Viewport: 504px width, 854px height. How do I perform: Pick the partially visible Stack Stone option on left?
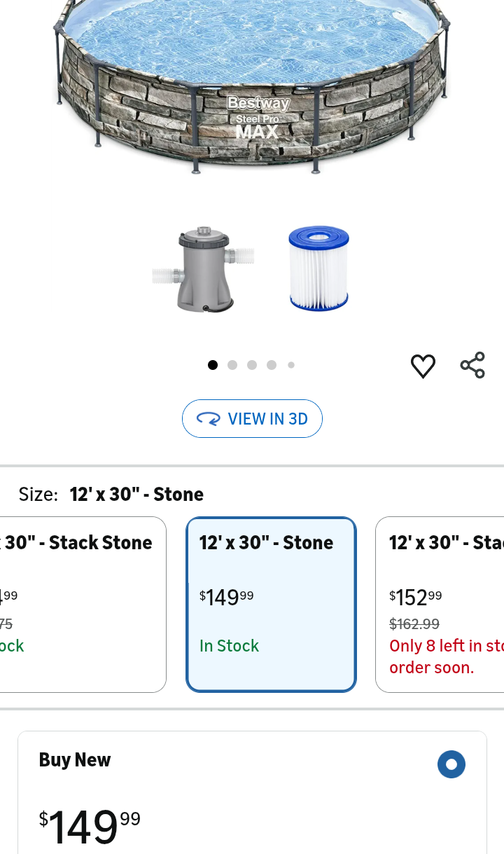point(83,604)
